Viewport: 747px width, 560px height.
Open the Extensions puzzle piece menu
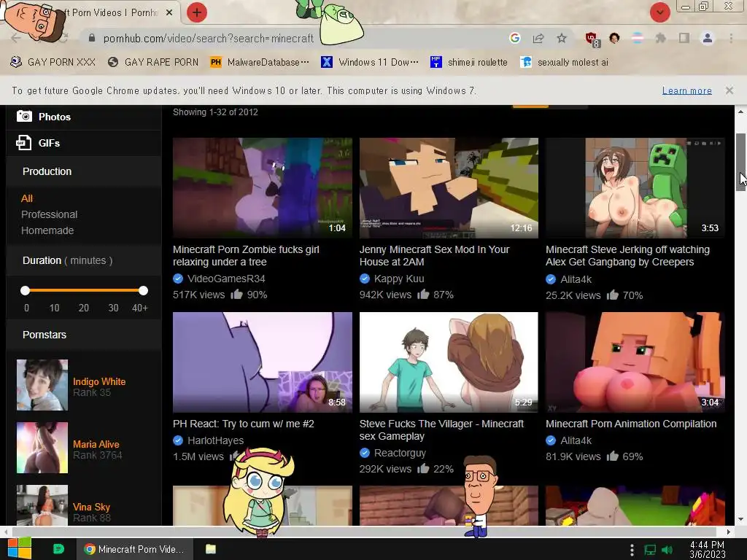(x=660, y=38)
